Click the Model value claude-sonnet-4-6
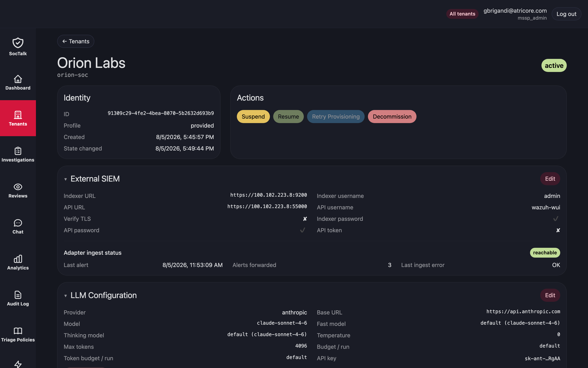 tap(282, 323)
